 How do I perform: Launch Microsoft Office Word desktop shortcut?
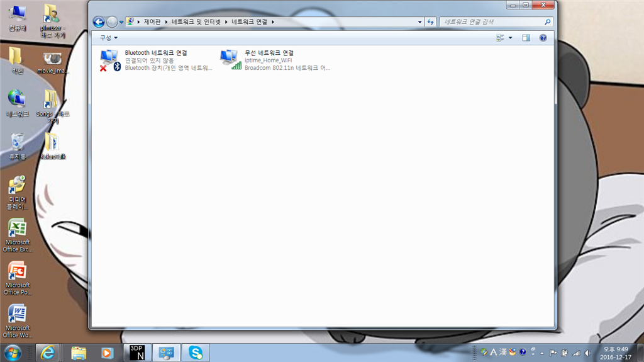click(x=17, y=321)
